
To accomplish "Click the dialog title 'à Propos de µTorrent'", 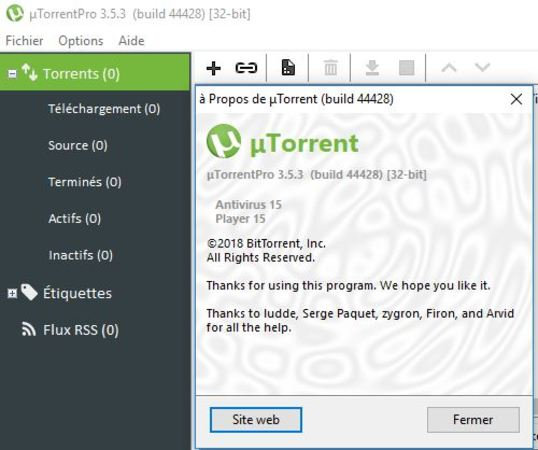I will pyautogui.click(x=296, y=99).
